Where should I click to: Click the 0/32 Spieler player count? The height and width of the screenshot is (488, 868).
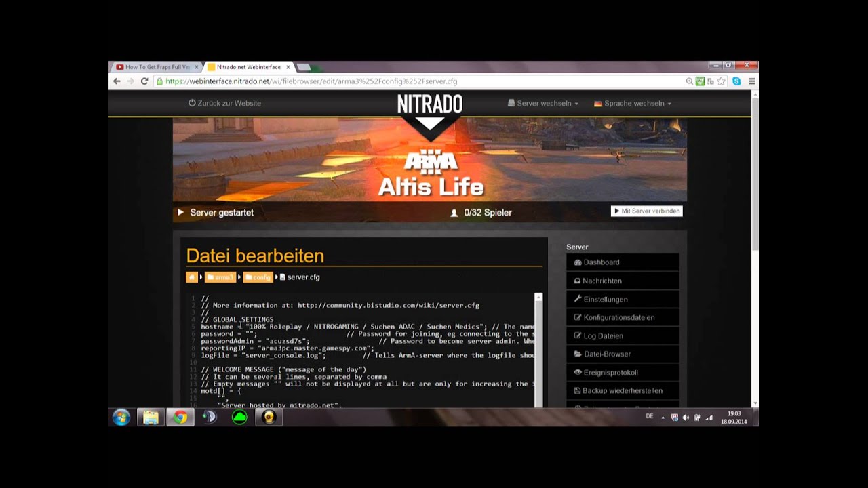point(488,213)
